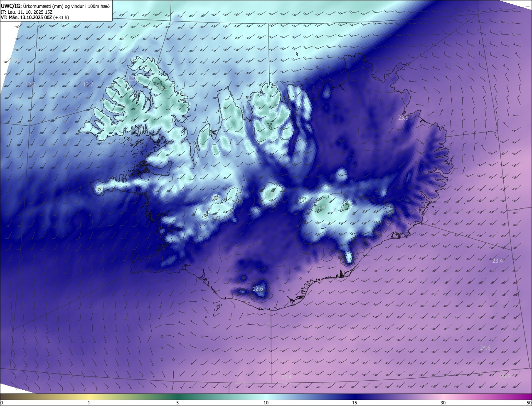Screen dimensions: 532x406
Task: Click the 12.3 value label on the map
Action: [31, 84]
